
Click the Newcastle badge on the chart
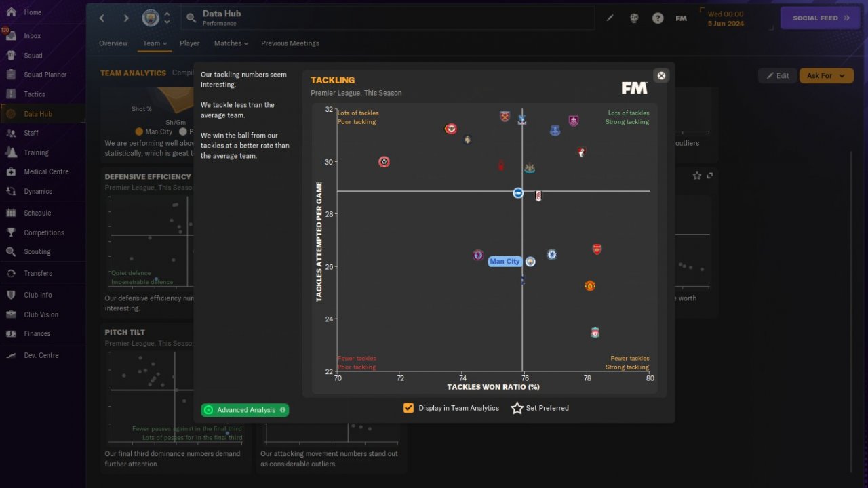click(x=530, y=168)
